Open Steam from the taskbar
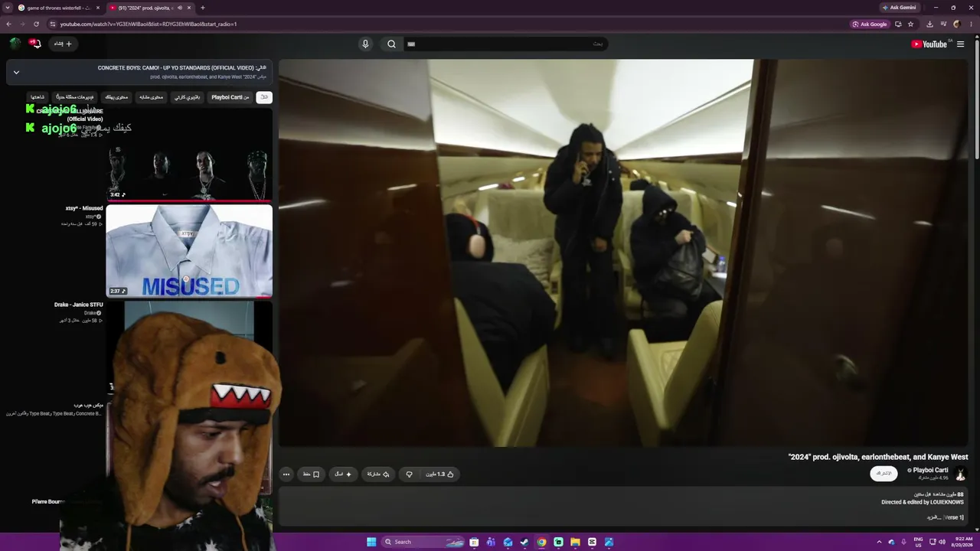 (x=524, y=542)
